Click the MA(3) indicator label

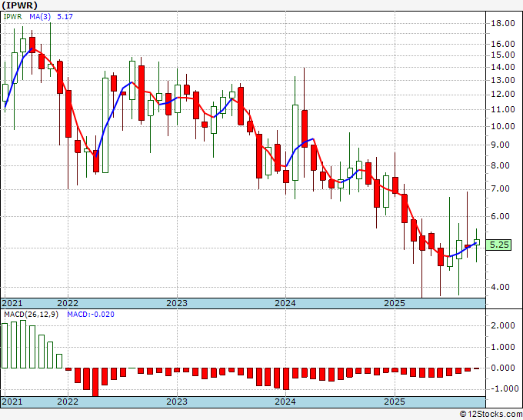pos(41,17)
